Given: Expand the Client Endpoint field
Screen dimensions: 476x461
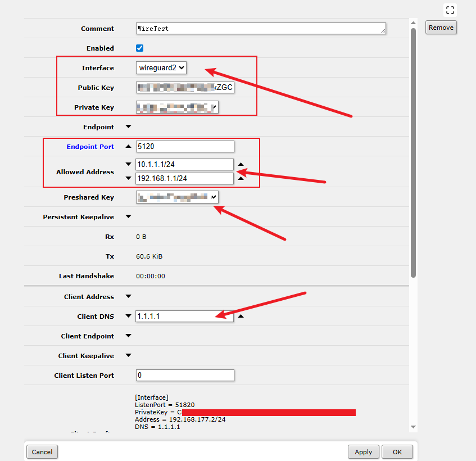Looking at the screenshot, I should click(x=128, y=336).
